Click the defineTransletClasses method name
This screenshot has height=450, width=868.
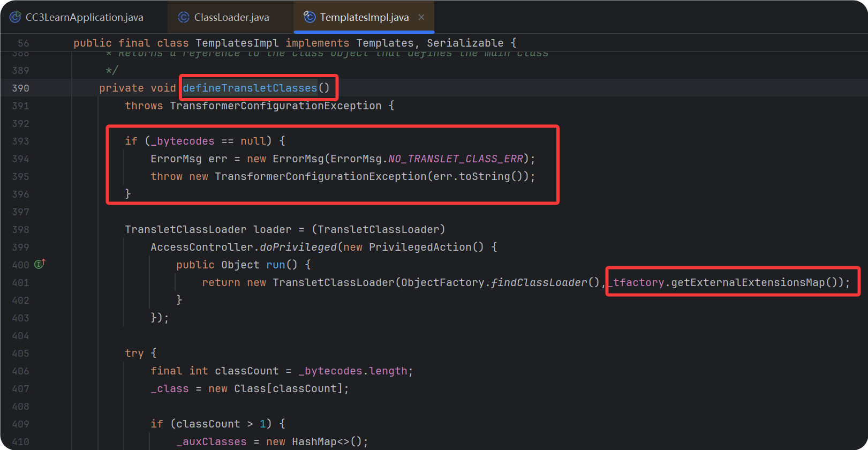[x=250, y=88]
